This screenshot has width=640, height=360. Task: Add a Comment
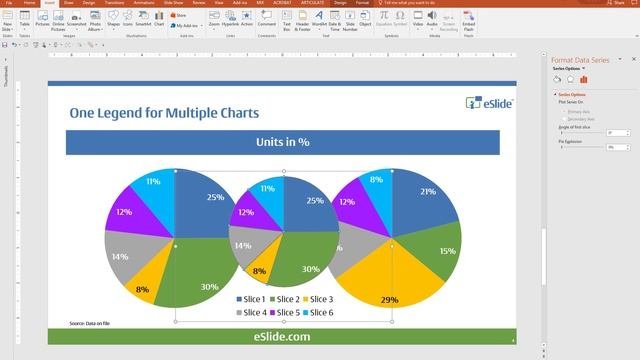[267, 19]
